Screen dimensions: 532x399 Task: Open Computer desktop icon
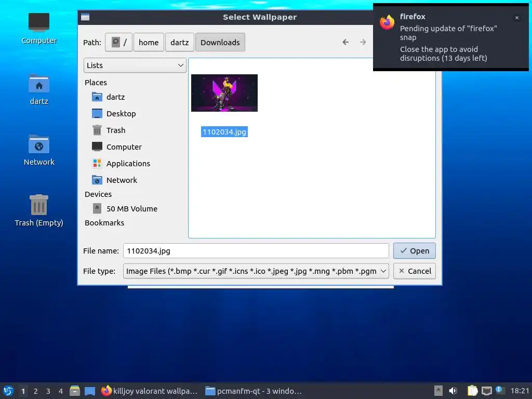pyautogui.click(x=39, y=29)
